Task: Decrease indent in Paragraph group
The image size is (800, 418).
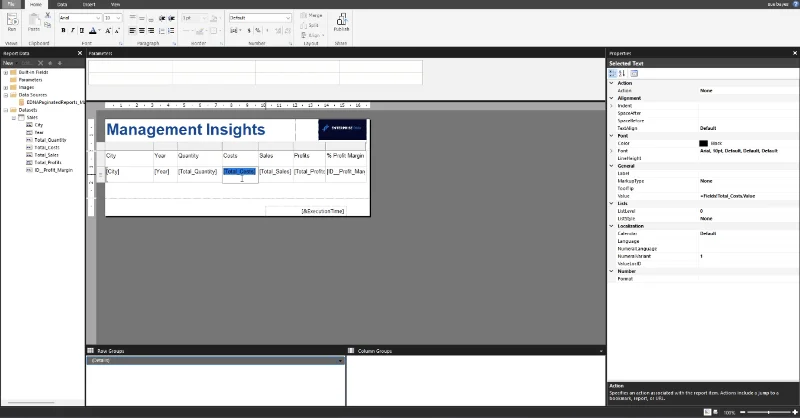Action: pos(162,18)
